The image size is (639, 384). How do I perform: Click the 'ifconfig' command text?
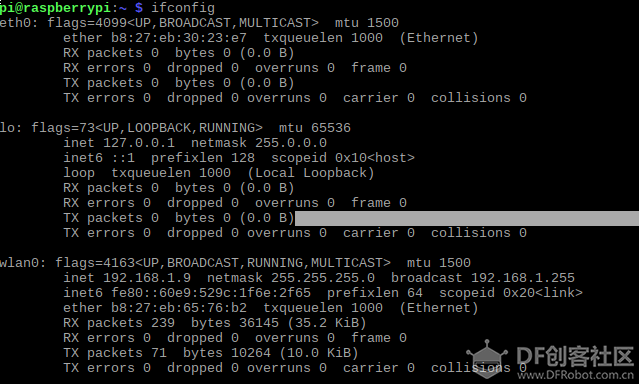tap(183, 8)
